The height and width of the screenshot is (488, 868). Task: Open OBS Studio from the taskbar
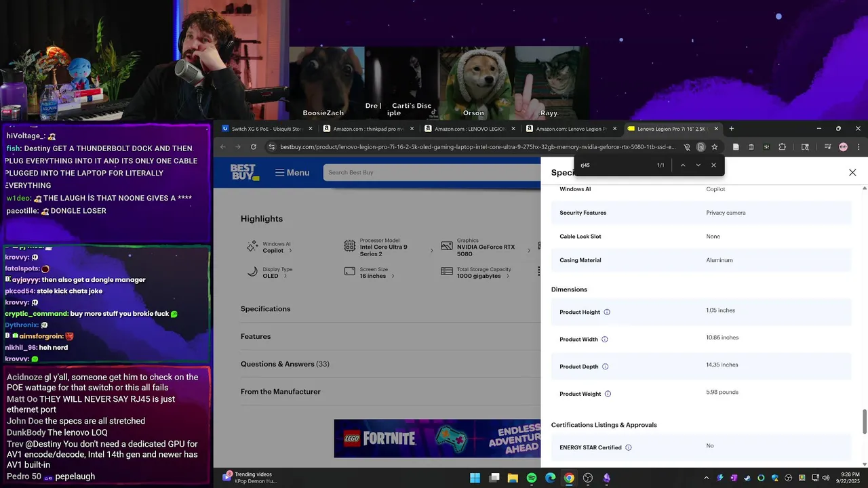(588, 478)
